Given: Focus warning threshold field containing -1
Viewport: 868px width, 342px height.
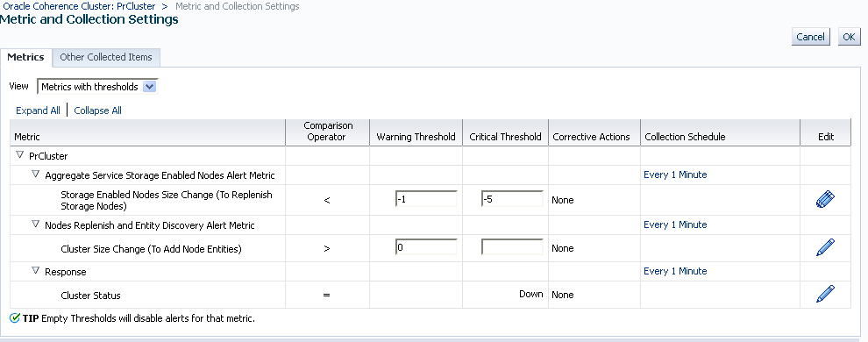Looking at the screenshot, I should coord(426,199).
